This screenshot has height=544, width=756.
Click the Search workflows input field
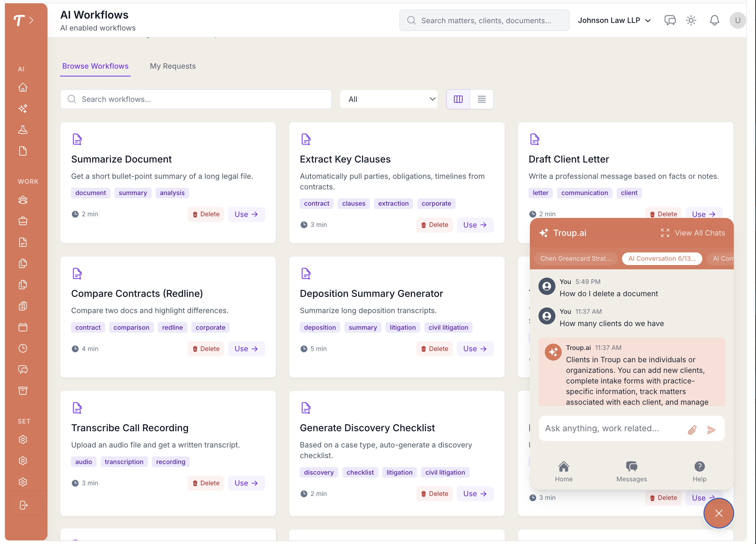click(196, 99)
